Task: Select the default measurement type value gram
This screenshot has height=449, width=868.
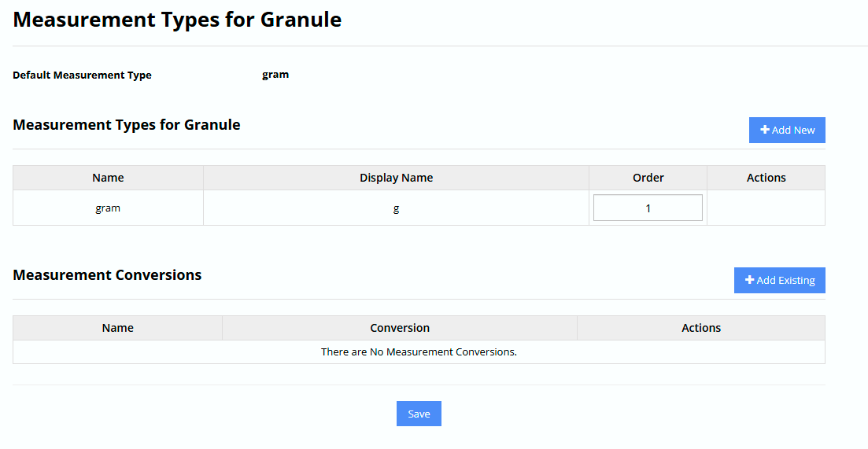Action: click(275, 75)
